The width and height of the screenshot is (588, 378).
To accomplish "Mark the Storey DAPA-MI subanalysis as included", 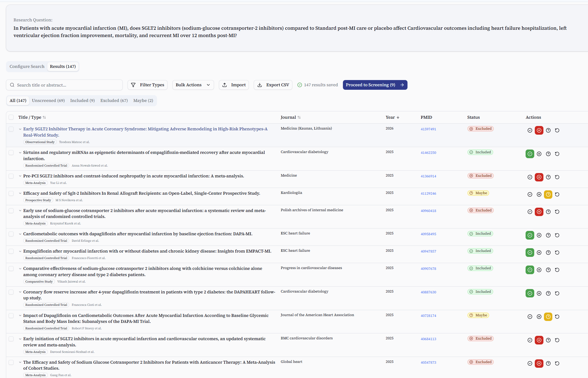I will click(530, 317).
